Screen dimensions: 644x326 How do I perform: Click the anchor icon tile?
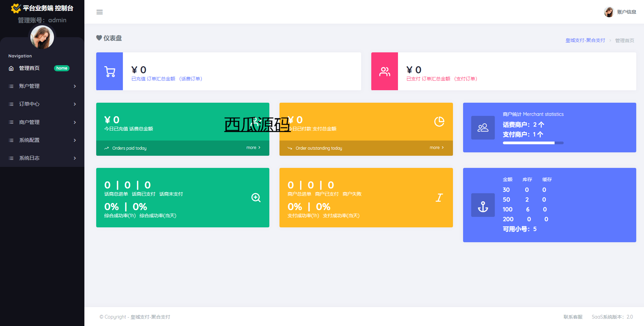point(483,205)
